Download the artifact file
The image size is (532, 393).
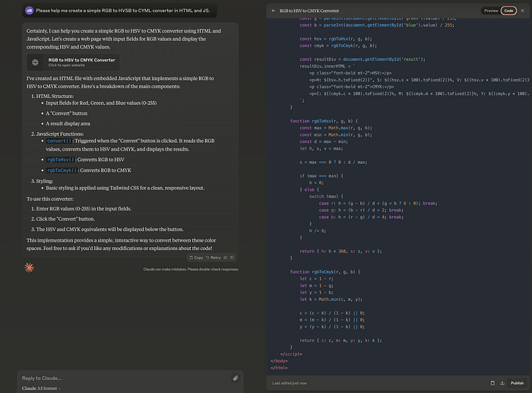coord(502,383)
